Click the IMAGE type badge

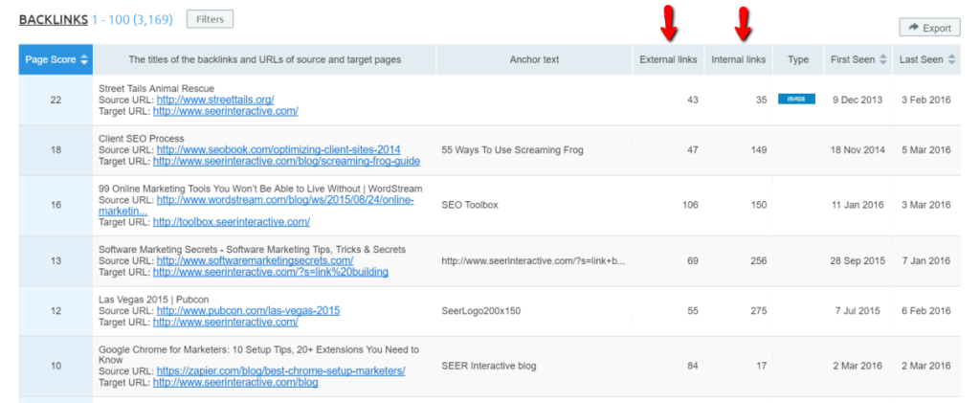click(x=796, y=99)
